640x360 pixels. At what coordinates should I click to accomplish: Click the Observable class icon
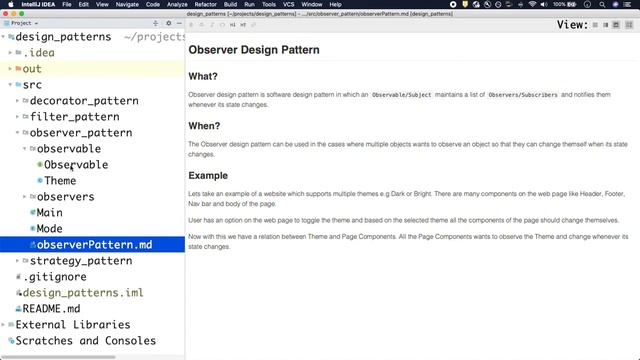(40, 164)
